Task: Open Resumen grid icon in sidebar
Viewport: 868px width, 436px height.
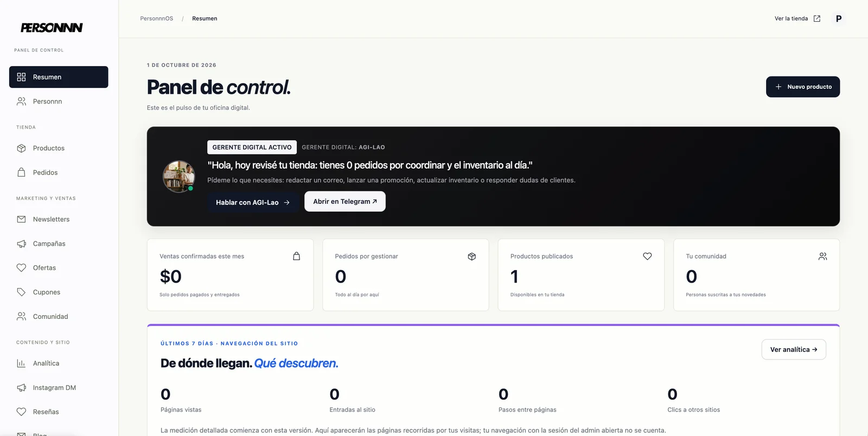Action: coord(21,77)
